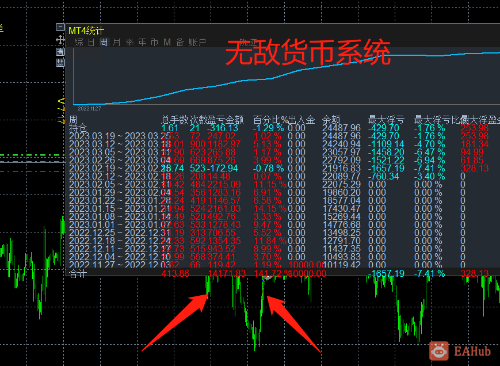Select the M tab

pyautogui.click(x=167, y=42)
